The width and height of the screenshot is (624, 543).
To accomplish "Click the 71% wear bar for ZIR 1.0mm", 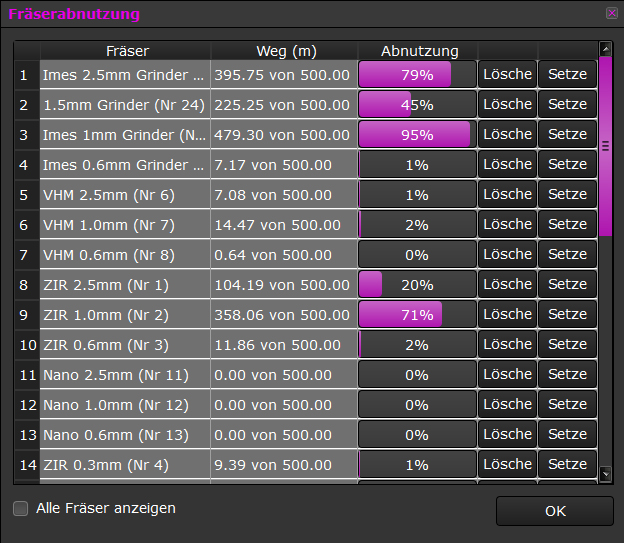I will [x=417, y=315].
